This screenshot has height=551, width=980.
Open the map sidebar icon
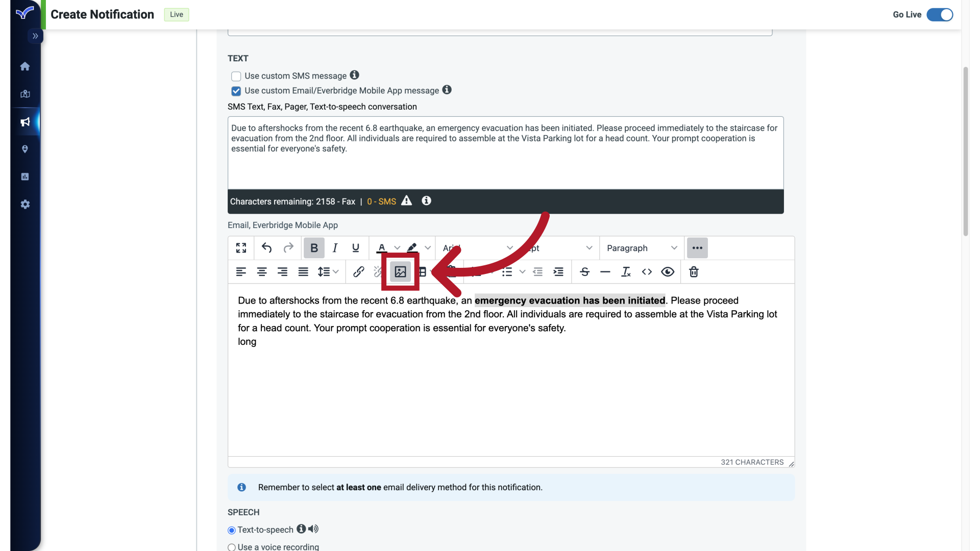point(25,94)
